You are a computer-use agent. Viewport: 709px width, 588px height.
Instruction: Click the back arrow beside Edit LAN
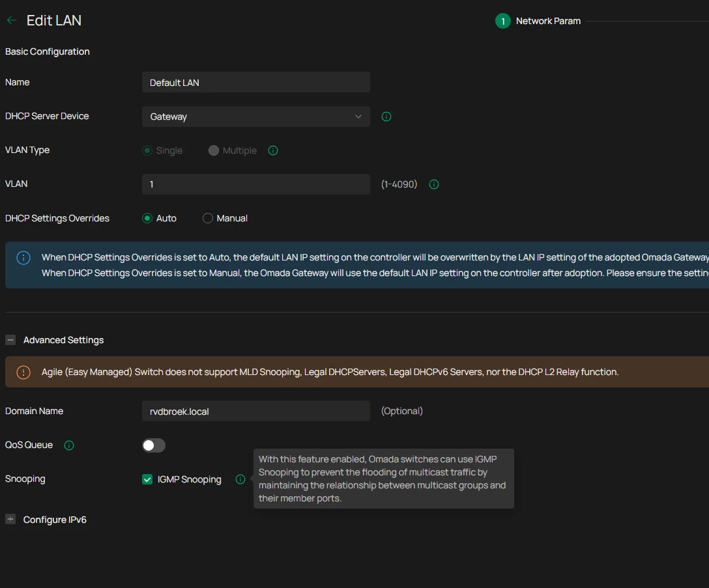pyautogui.click(x=11, y=21)
